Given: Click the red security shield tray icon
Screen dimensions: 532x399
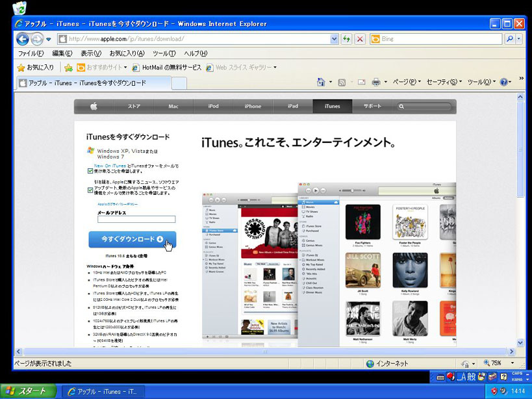Looking at the screenshot, I should tap(494, 392).
